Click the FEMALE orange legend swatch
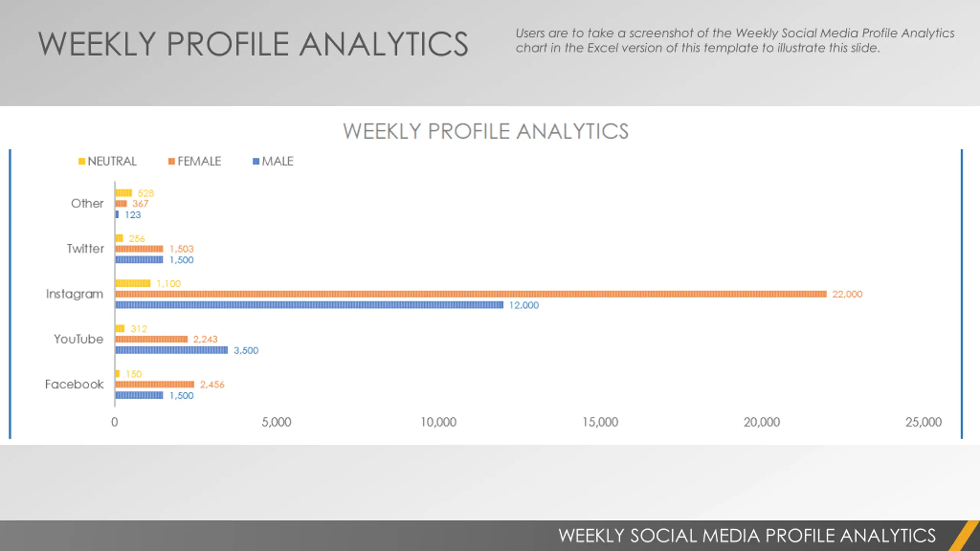 [171, 161]
